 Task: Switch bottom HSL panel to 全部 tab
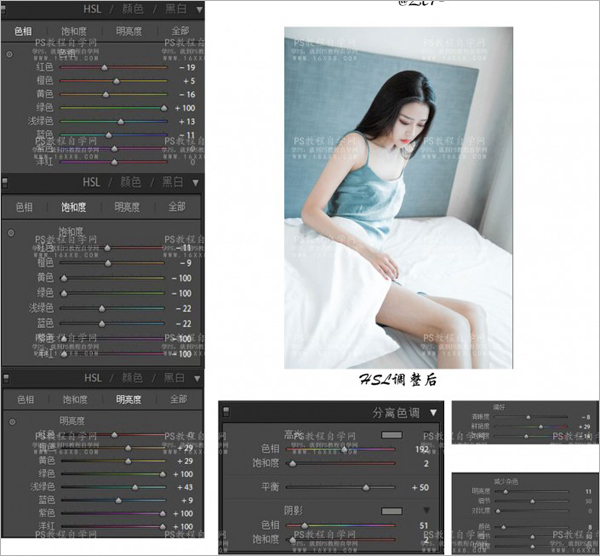[179, 399]
